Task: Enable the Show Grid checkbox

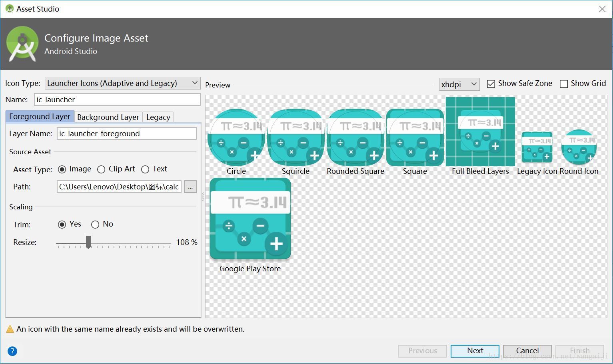Action: click(x=564, y=84)
